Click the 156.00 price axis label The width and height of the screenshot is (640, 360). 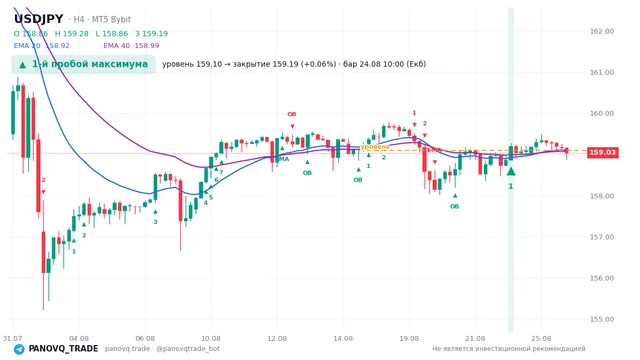click(x=602, y=278)
